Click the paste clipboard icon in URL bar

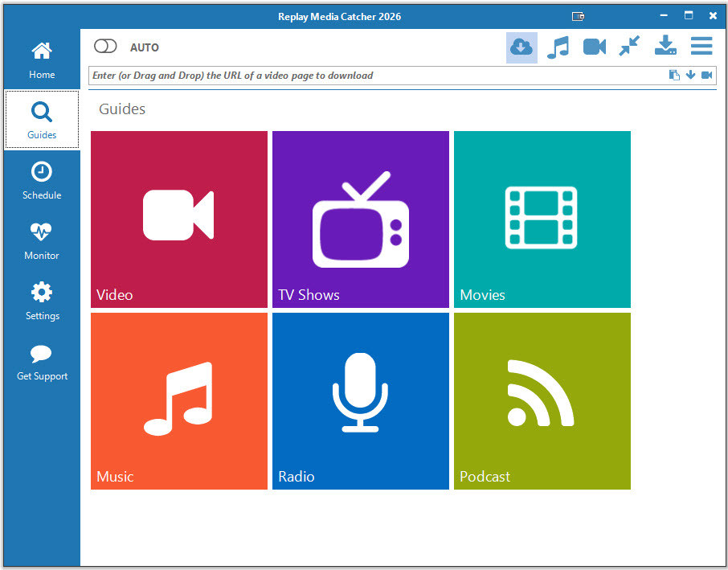tap(674, 76)
